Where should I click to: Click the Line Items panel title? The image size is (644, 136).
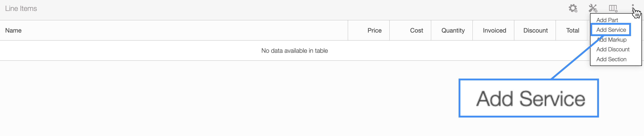point(21,8)
